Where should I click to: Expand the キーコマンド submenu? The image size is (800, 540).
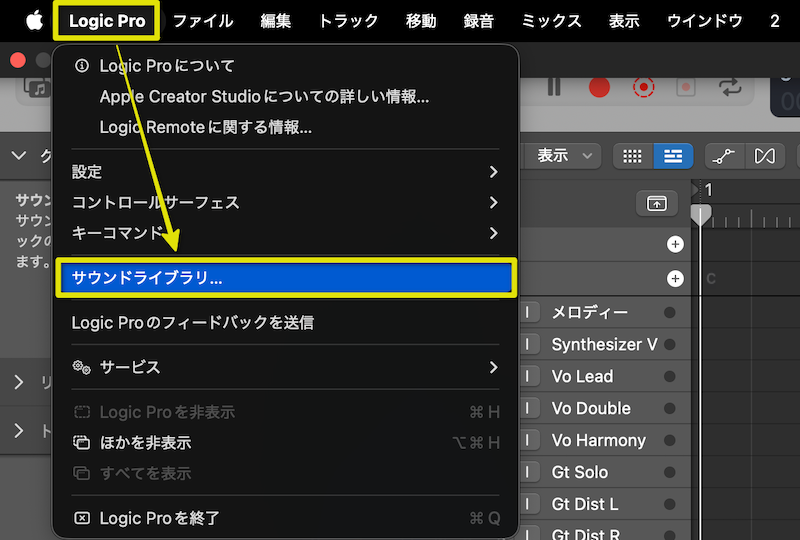[x=286, y=233]
